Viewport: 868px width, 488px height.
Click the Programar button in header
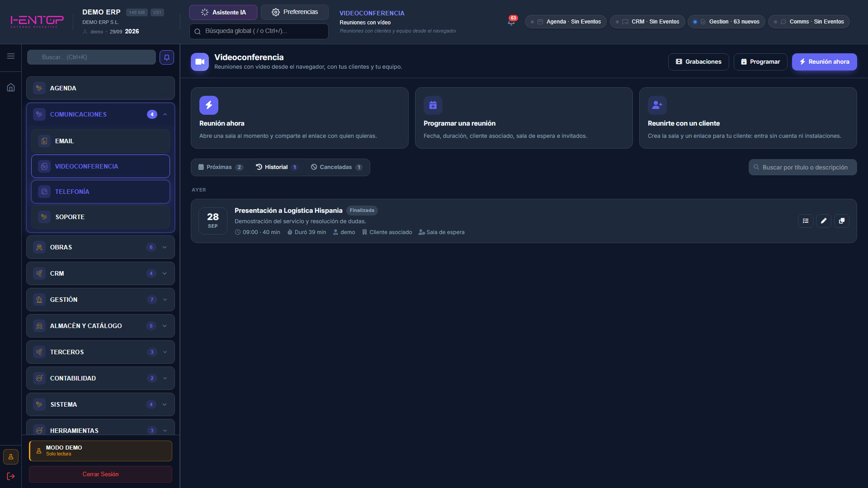pyautogui.click(x=760, y=62)
